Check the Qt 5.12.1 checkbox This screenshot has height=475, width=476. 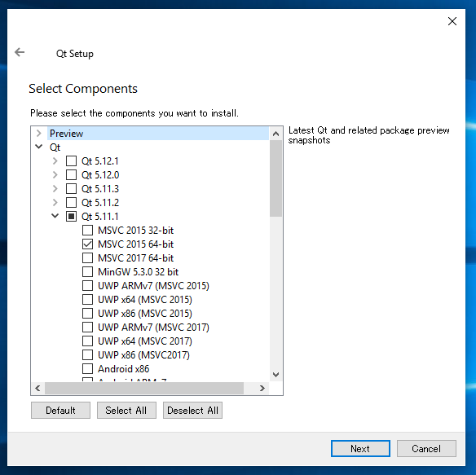71,161
